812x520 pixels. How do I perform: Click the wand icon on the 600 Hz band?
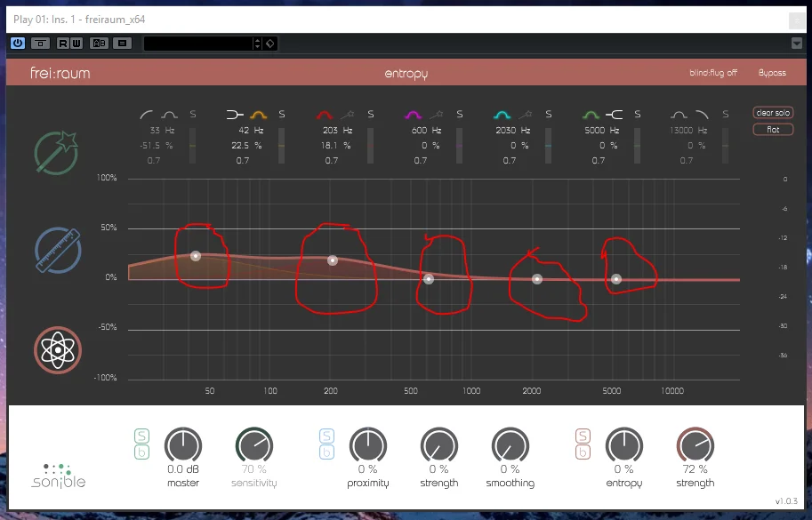click(x=437, y=115)
